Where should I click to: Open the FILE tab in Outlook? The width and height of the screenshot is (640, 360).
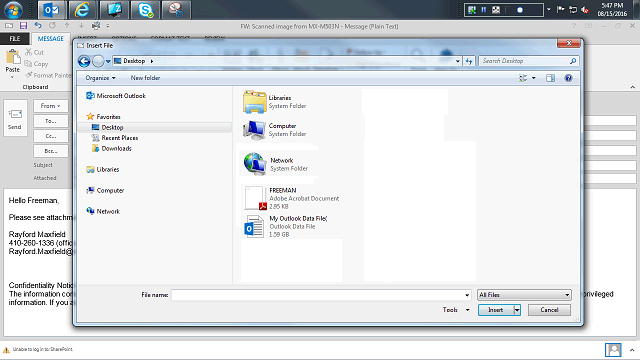pos(15,38)
